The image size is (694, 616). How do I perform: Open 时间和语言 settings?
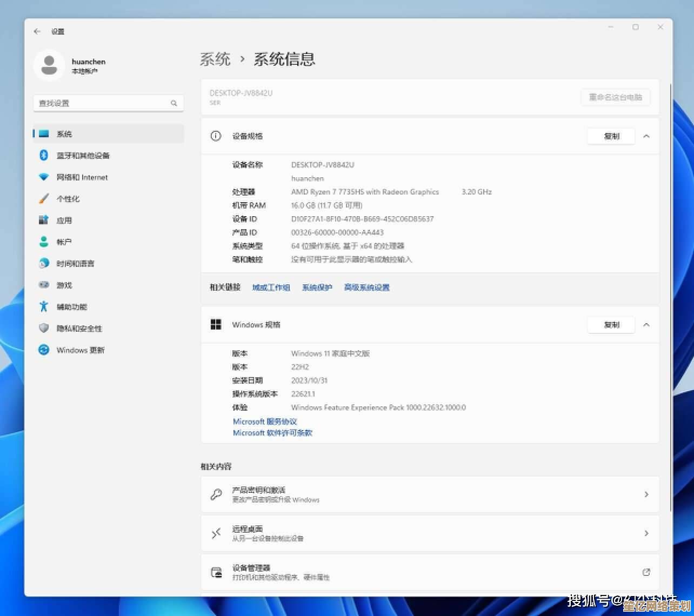point(109,263)
